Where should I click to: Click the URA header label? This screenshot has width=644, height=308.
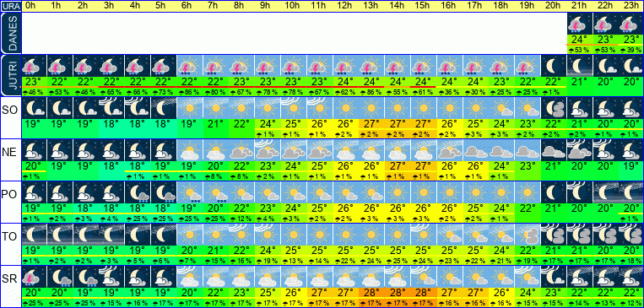[x=11, y=6]
